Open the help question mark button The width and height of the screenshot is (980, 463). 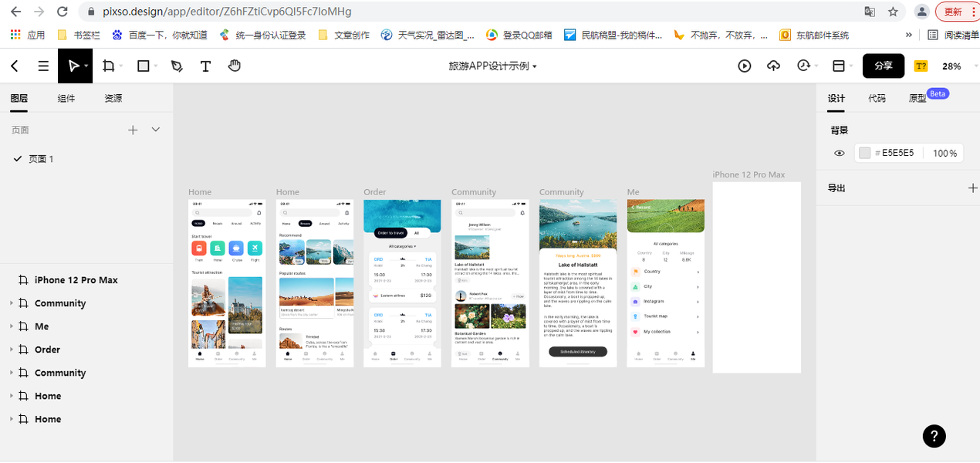click(x=934, y=435)
